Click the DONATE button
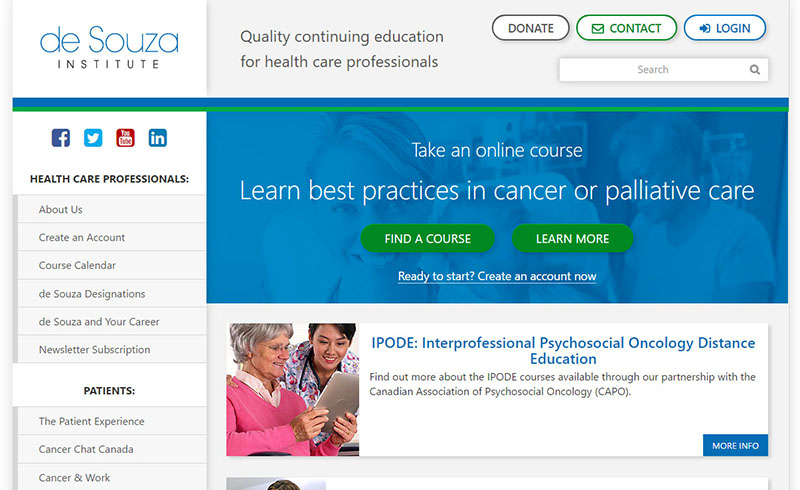Viewport: 800px width, 490px height. pos(531,28)
